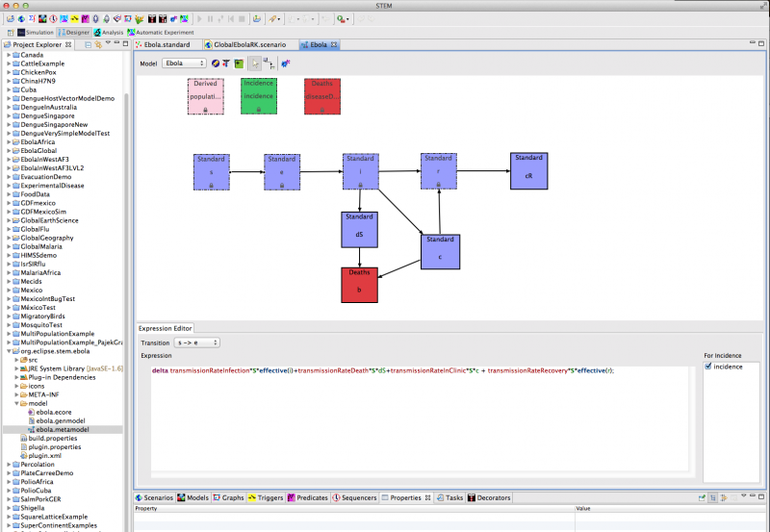Click the blue gear generate icon
The height and width of the screenshot is (532, 770).
pyautogui.click(x=285, y=63)
